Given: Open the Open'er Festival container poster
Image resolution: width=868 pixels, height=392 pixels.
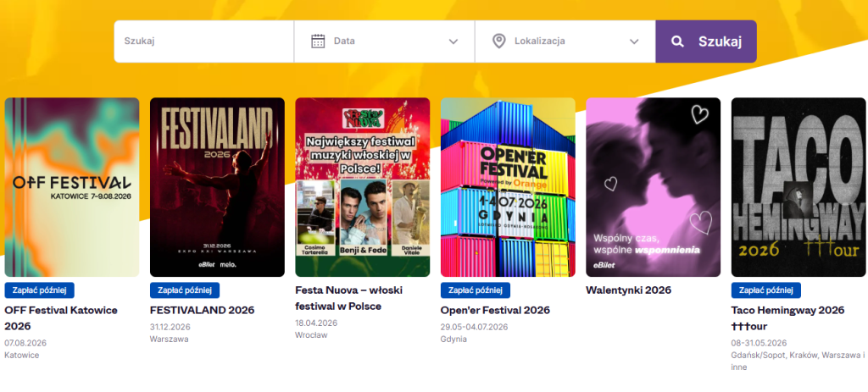Looking at the screenshot, I should point(508,187).
